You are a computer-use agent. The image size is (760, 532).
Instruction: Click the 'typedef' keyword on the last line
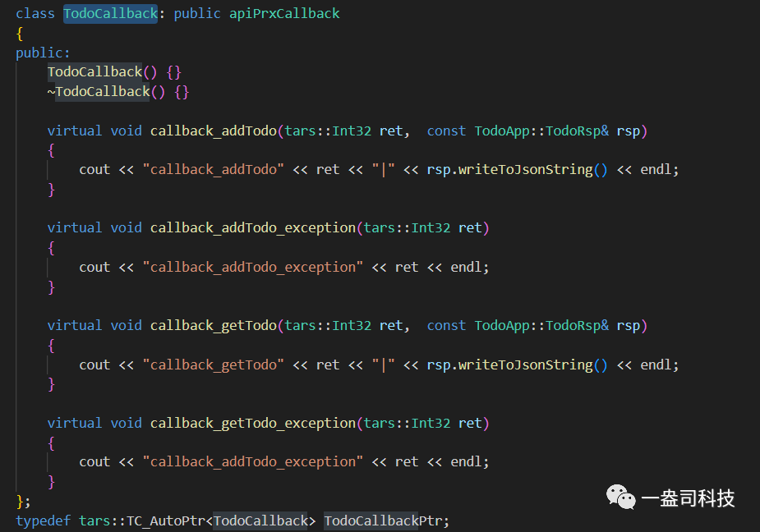click(x=44, y=521)
